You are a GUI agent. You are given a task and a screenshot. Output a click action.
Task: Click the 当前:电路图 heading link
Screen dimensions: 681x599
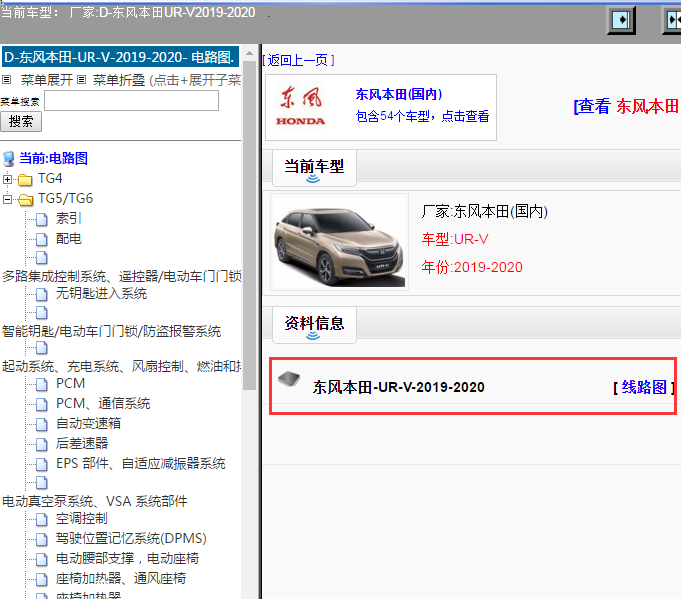(53, 158)
